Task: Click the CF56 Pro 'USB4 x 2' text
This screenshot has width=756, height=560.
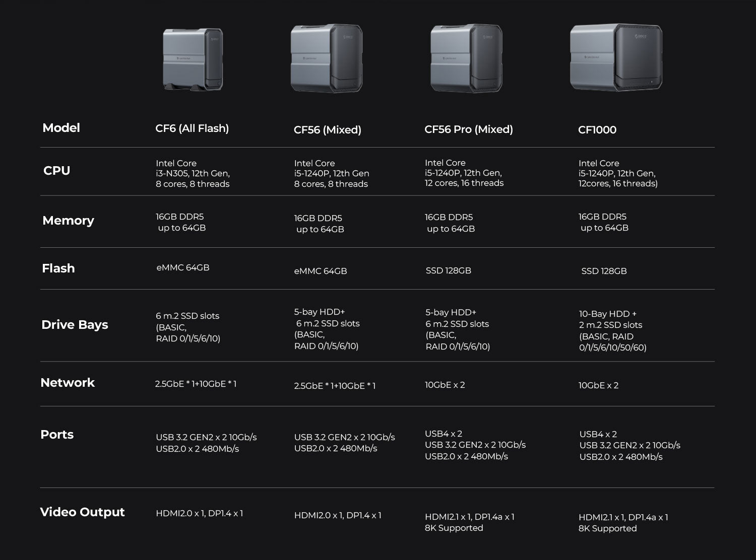Action: [444, 434]
